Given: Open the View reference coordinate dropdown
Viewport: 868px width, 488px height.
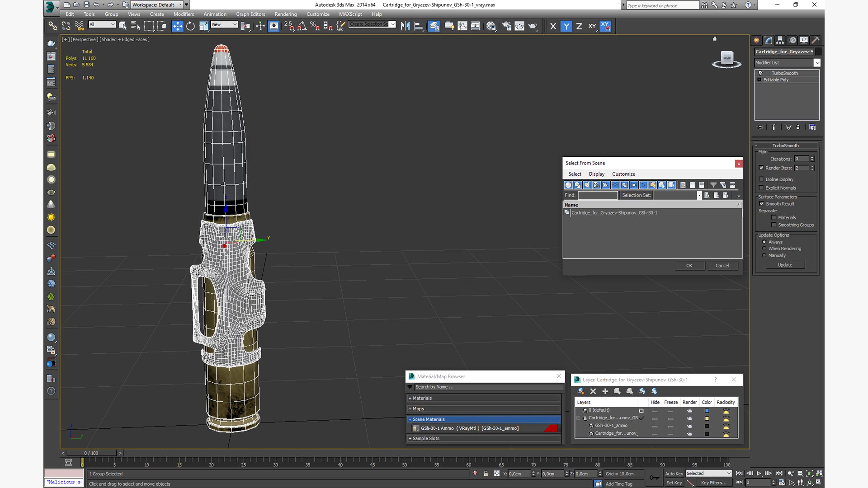Looking at the screenshot, I should click(x=224, y=24).
